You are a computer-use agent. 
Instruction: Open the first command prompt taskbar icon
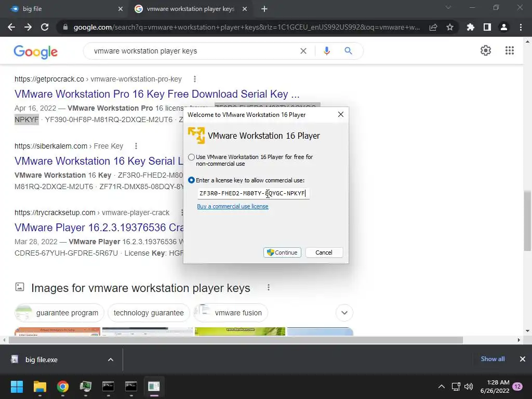[108, 387]
